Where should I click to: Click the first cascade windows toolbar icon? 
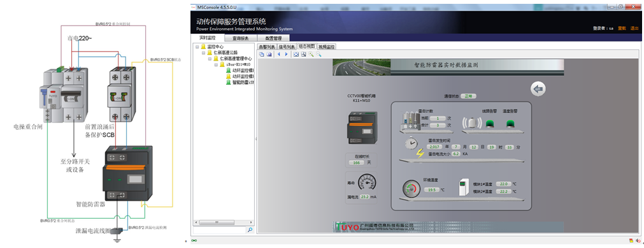[x=262, y=54]
